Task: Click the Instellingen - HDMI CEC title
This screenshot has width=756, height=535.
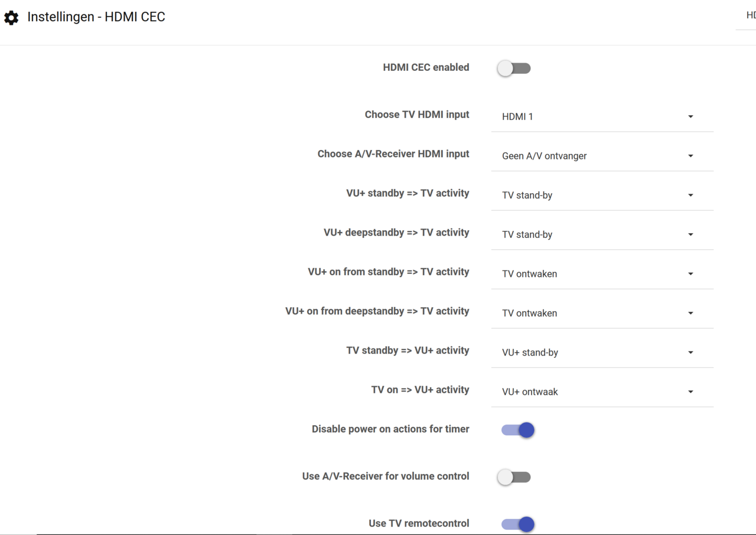Action: coord(96,17)
